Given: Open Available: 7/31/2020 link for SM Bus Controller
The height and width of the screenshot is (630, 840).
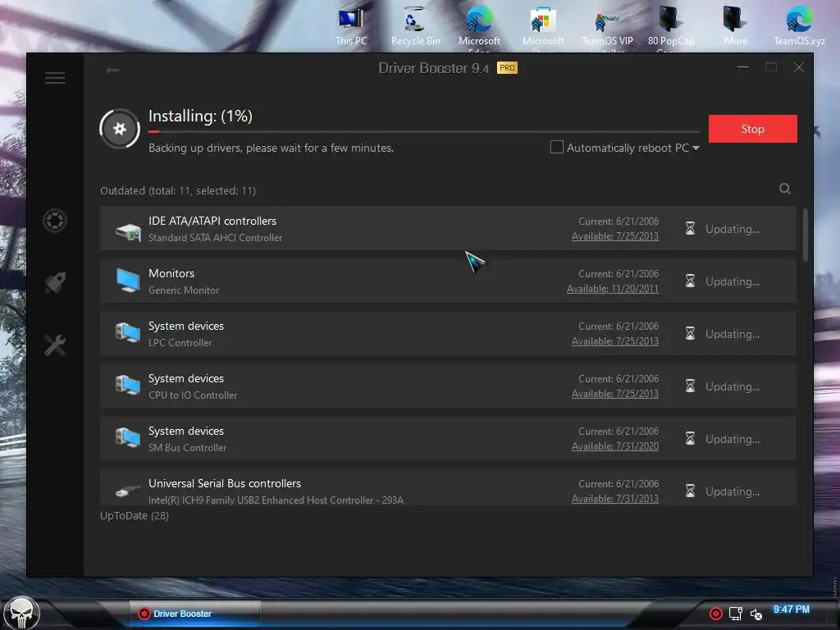Looking at the screenshot, I should tap(615, 446).
